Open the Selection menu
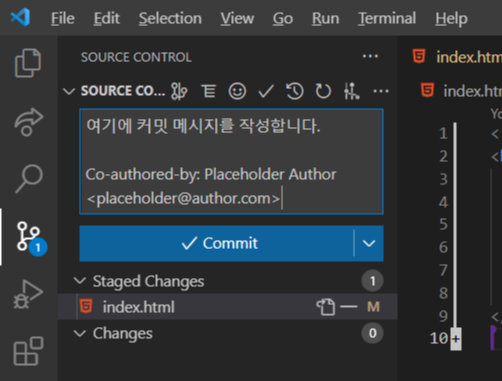This screenshot has height=381, width=502. (170, 18)
